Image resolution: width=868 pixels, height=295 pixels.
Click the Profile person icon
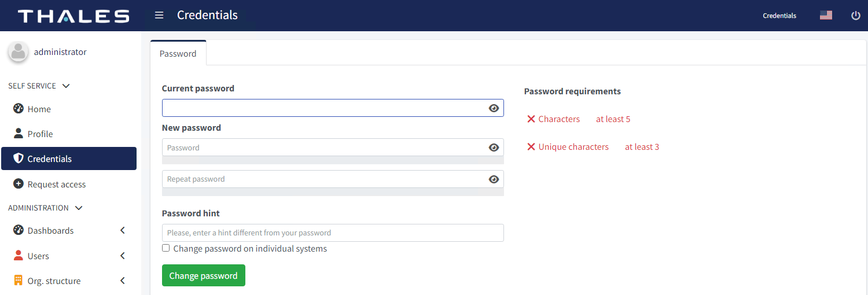coord(19,134)
